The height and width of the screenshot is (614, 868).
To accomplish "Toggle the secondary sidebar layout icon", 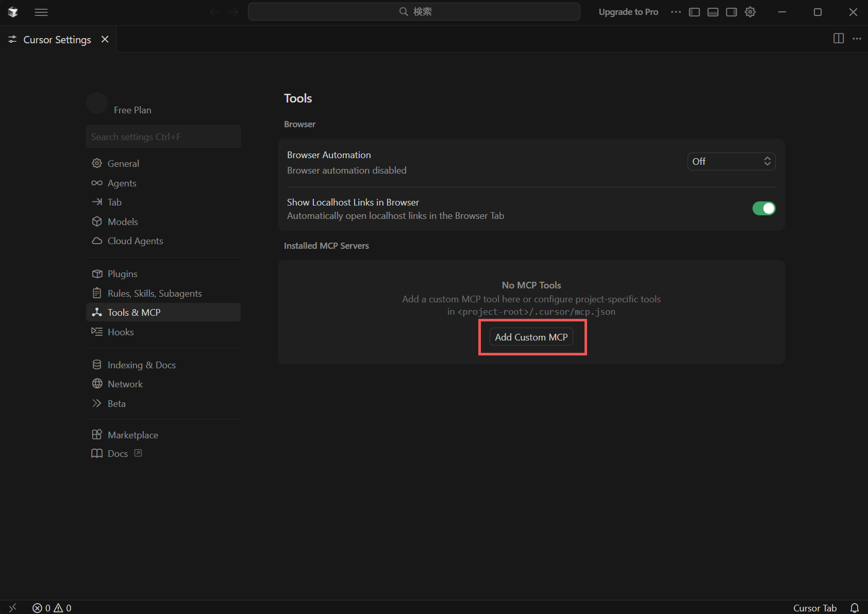I will coord(731,12).
